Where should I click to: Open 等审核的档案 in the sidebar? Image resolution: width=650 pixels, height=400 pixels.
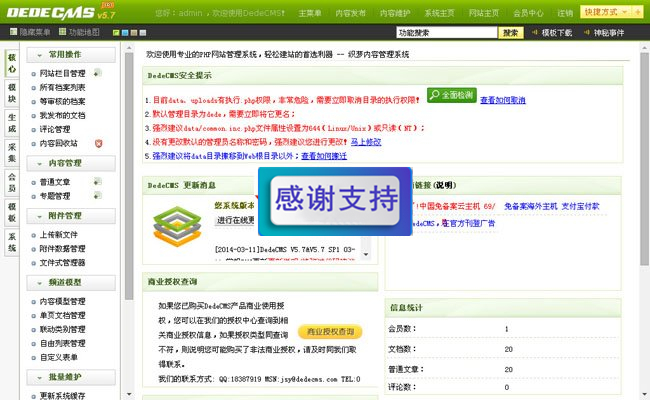(x=62, y=101)
